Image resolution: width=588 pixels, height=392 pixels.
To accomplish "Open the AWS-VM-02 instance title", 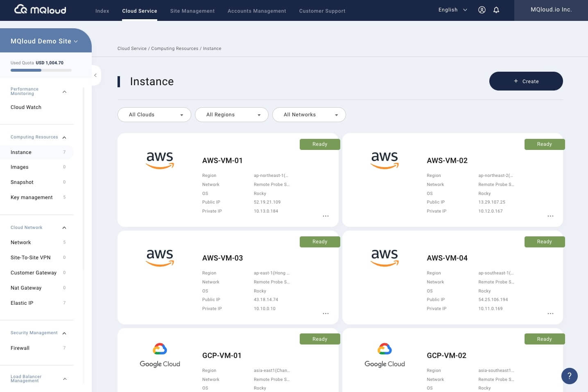I will pos(447,161).
